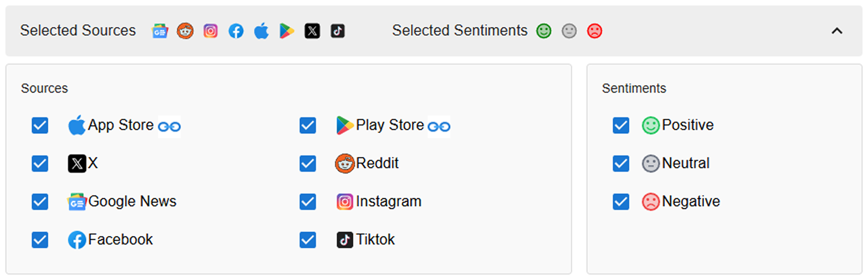Untick the Positive sentiment checkbox
This screenshot has height=279, width=868.
click(621, 125)
